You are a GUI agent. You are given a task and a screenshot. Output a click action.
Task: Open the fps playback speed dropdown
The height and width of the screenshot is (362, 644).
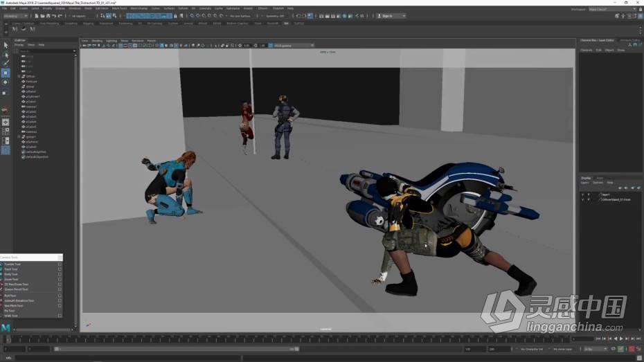pyautogui.click(x=595, y=349)
